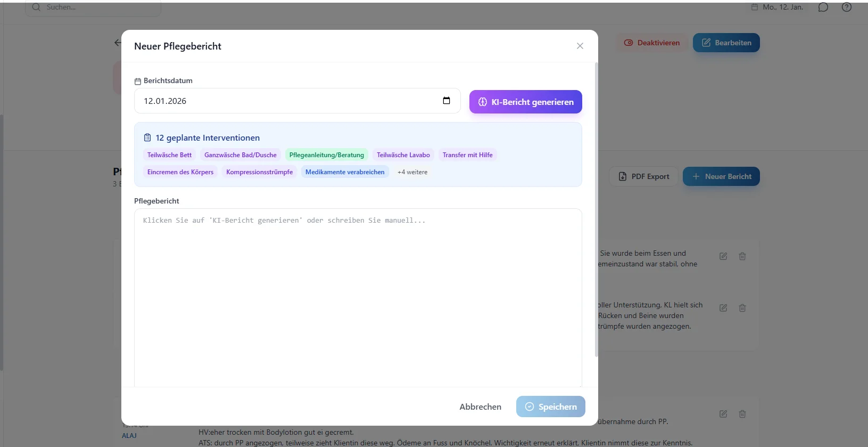Click the '12 geplante Interventionen' heading
Image resolution: width=868 pixels, height=447 pixels.
[x=208, y=137]
